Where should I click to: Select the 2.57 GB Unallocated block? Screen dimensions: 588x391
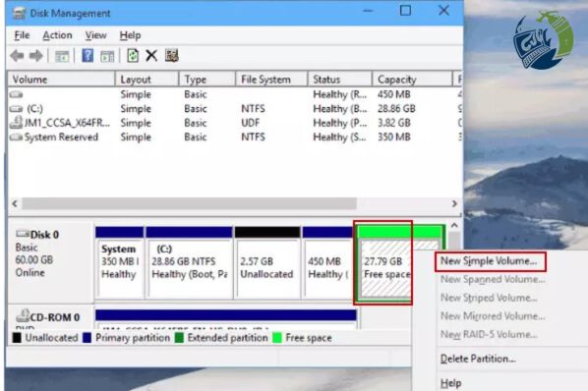(x=267, y=262)
